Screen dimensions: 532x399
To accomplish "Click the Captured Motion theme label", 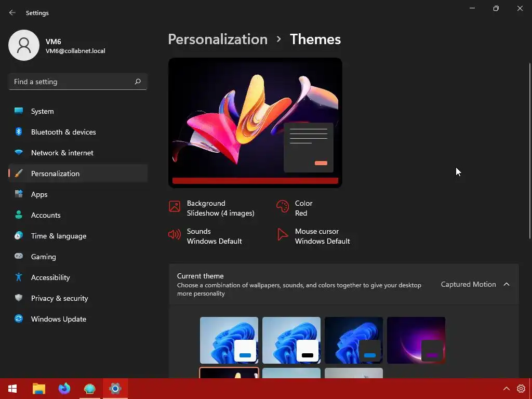I will [468, 284].
